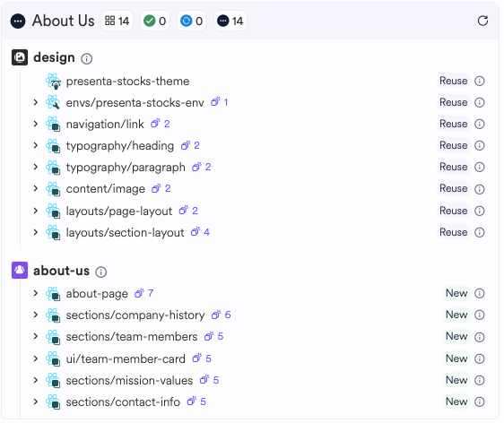Select the sections/team-members label

[132, 337]
